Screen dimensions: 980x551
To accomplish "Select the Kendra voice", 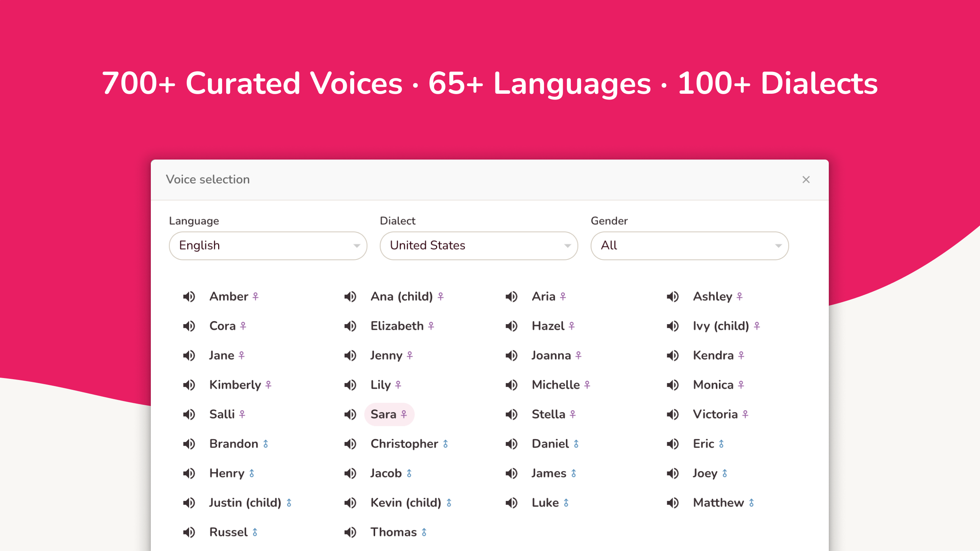I will coord(714,355).
